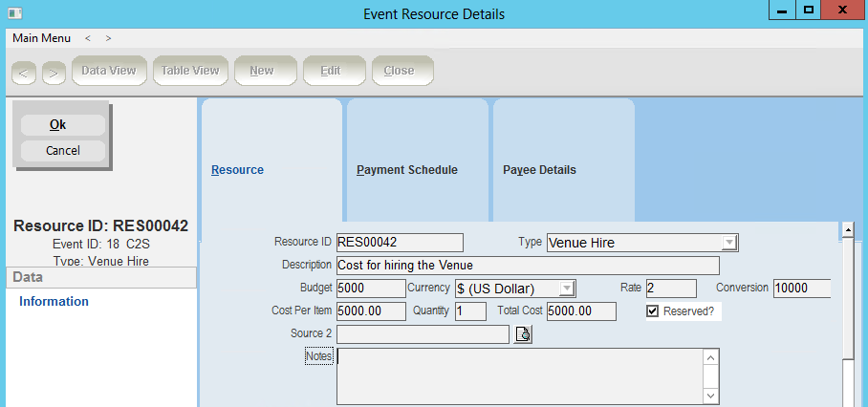Click the Table View button
868x407 pixels.
point(190,71)
